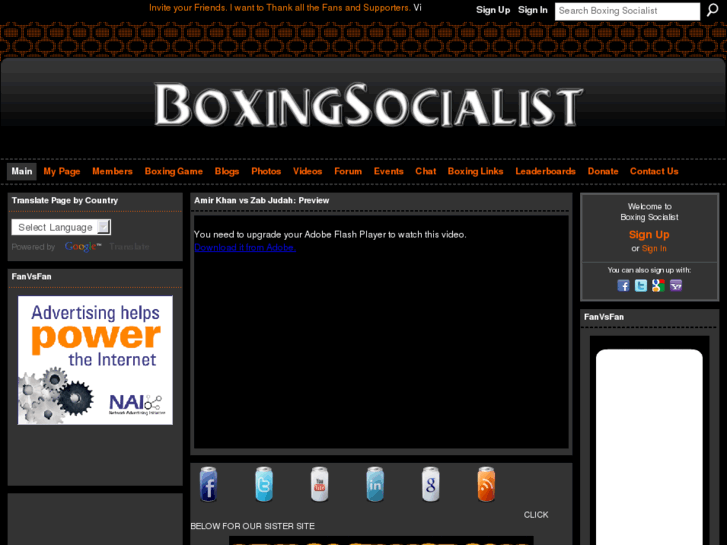The width and height of the screenshot is (727, 545).
Task: Sign up with the small Yahoo icon
Action: [676, 285]
